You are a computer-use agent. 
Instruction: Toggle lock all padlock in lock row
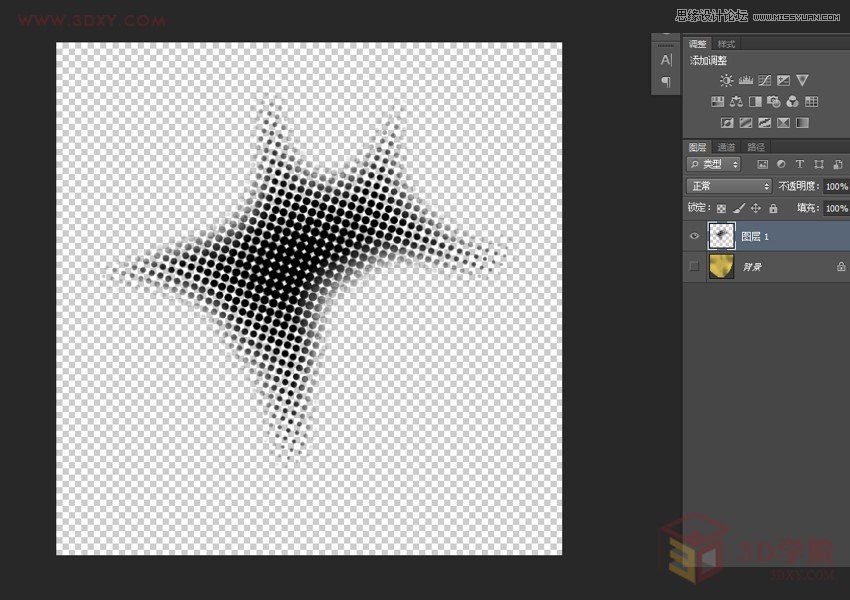773,208
